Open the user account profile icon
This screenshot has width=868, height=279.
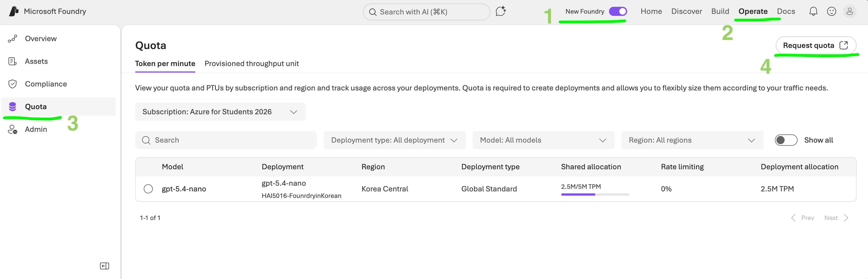pos(850,11)
